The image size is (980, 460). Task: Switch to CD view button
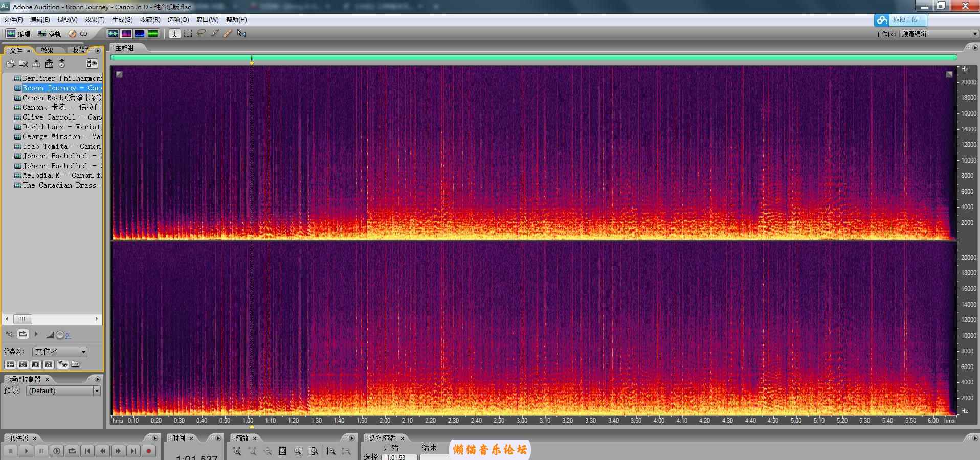(78, 34)
